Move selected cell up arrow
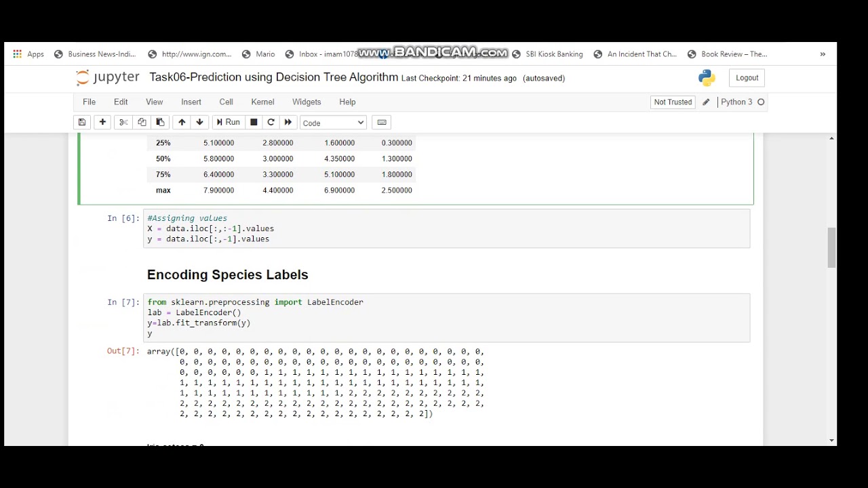868x488 pixels. coord(181,123)
